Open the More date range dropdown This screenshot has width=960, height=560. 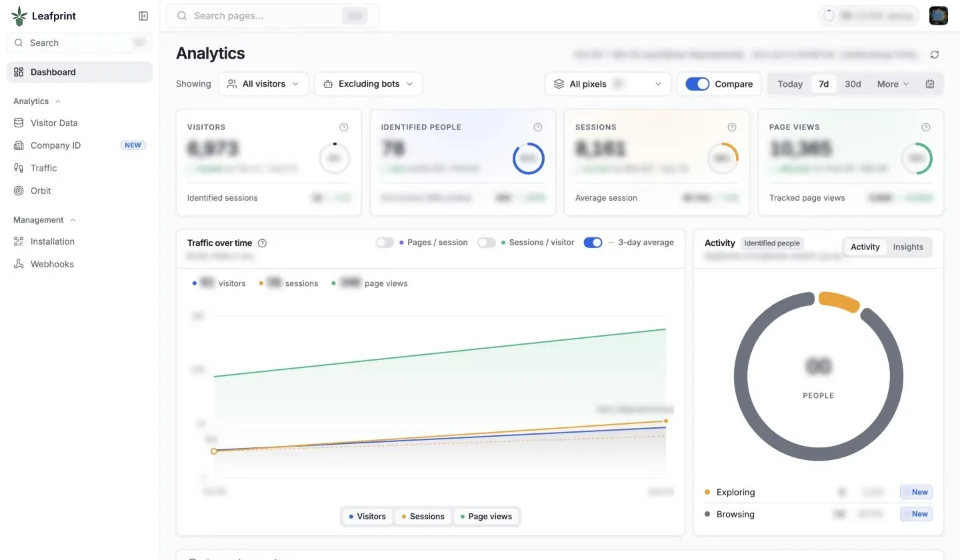point(893,84)
